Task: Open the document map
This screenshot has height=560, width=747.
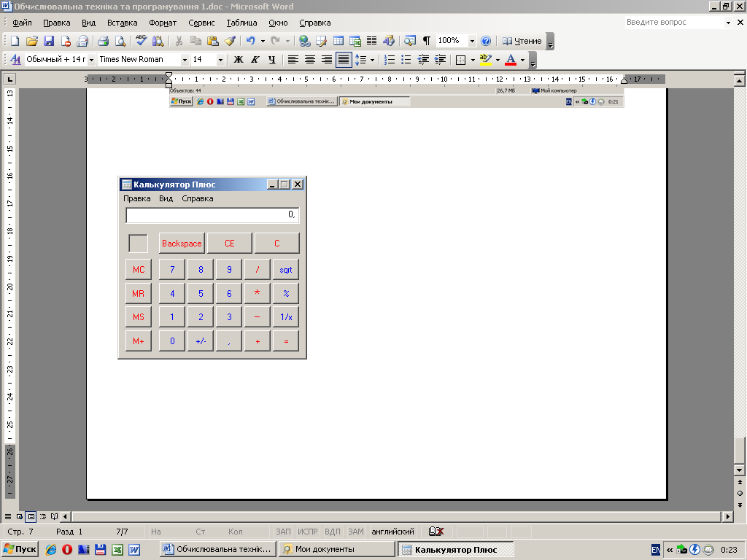Action: tap(410, 41)
